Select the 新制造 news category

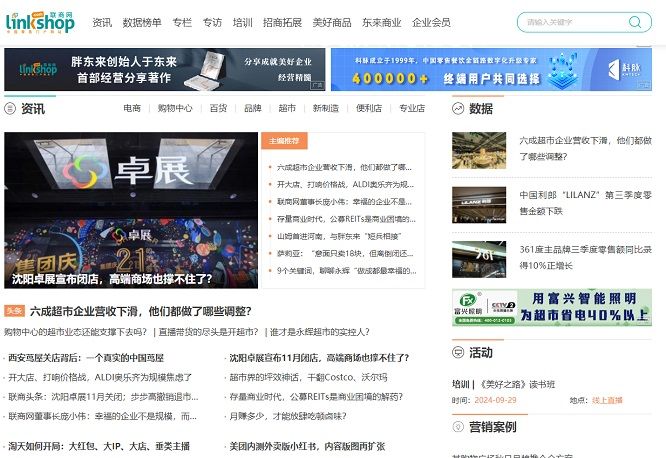[x=326, y=108]
